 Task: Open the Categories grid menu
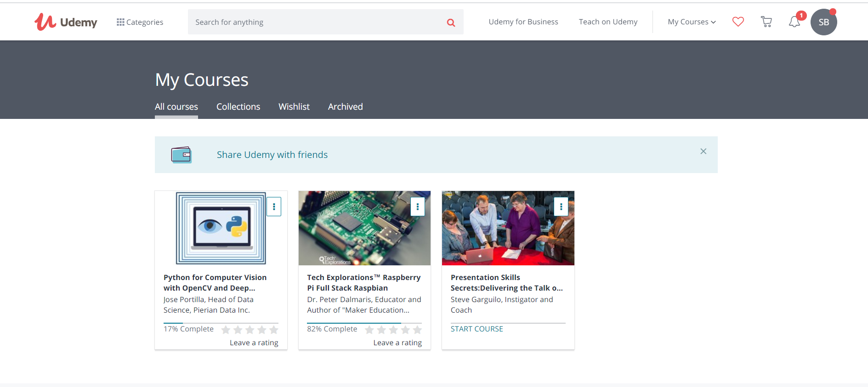[x=140, y=22]
